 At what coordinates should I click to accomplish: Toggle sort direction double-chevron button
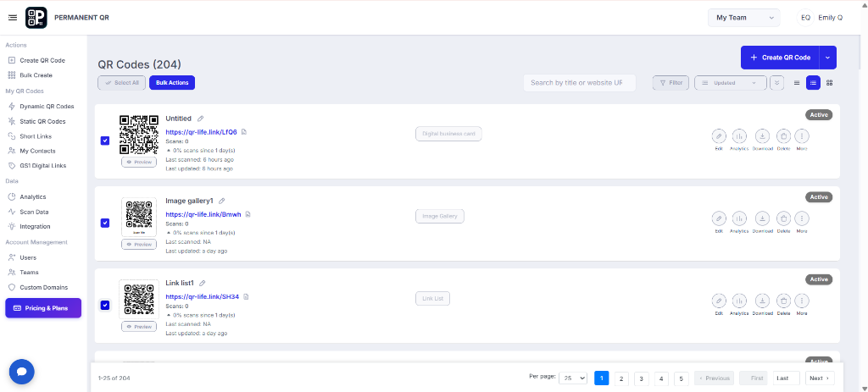coord(776,83)
